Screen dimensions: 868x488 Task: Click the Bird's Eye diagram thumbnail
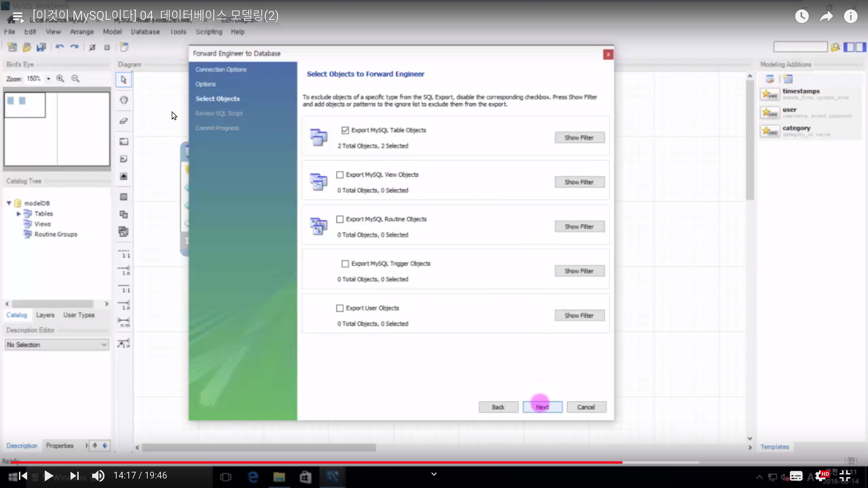[x=57, y=129]
